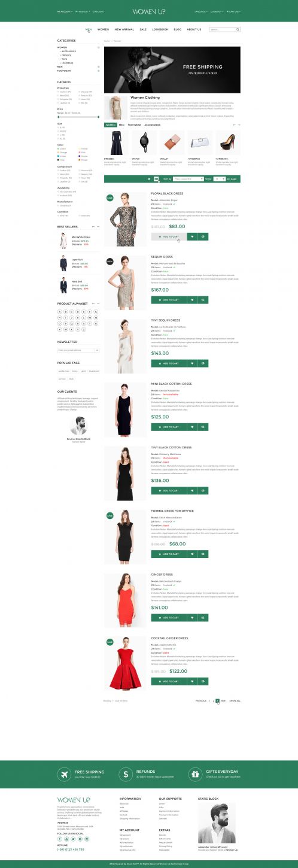This screenshot has height=868, width=298.
Task: Click the search magnifier icon in header
Action: tap(238, 29)
